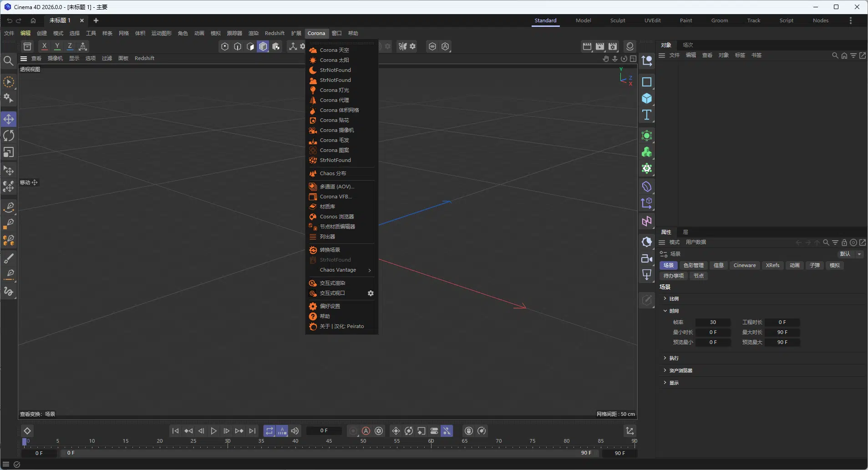The width and height of the screenshot is (868, 470).
Task: Select the Scale tool in left toolbar
Action: pyautogui.click(x=9, y=152)
